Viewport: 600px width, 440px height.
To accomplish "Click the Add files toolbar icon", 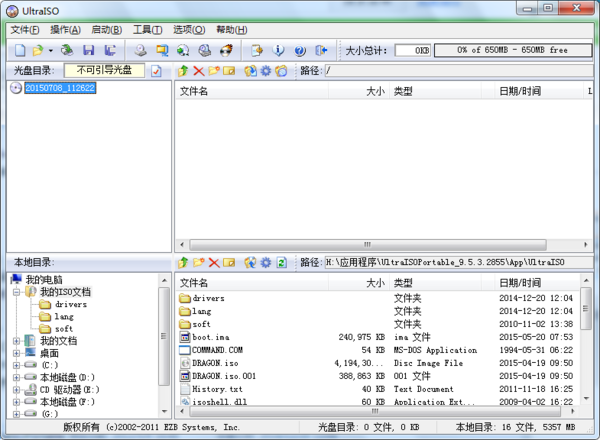I will [257, 50].
